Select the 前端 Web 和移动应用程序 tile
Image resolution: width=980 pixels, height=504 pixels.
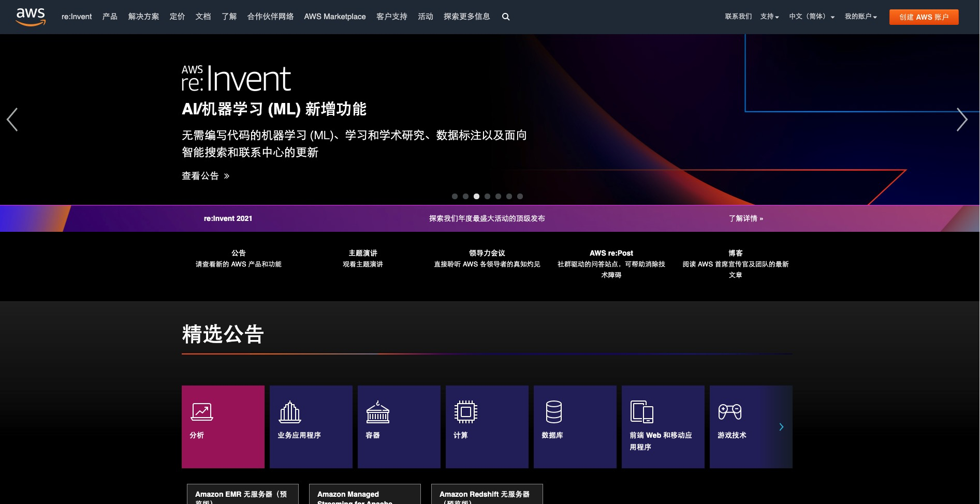click(663, 427)
